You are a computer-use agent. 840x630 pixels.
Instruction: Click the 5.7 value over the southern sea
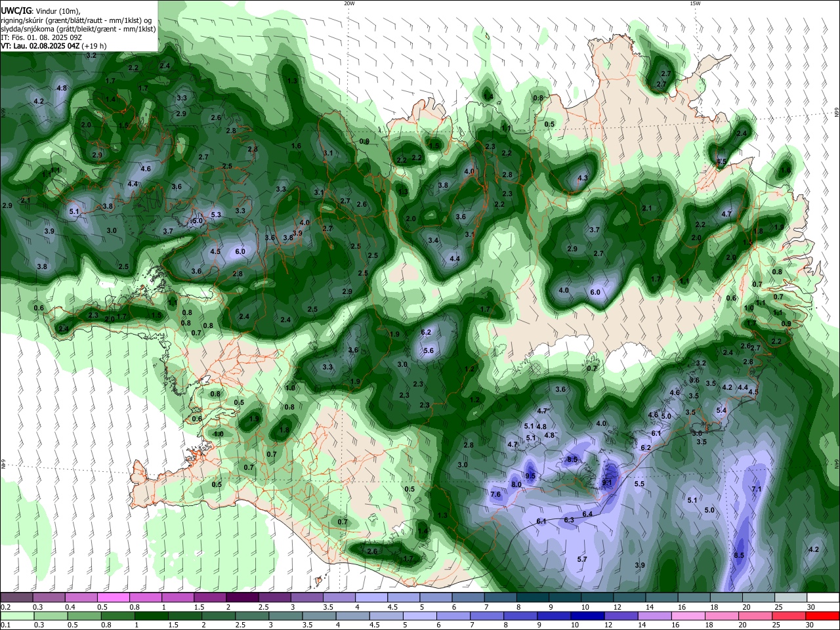[x=581, y=559]
